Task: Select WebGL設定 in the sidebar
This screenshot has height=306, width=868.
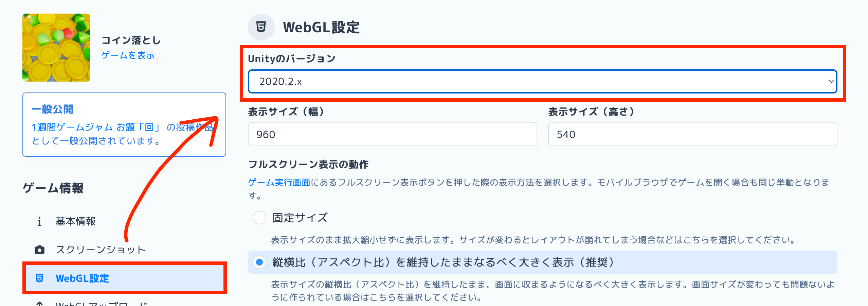Action: click(83, 278)
